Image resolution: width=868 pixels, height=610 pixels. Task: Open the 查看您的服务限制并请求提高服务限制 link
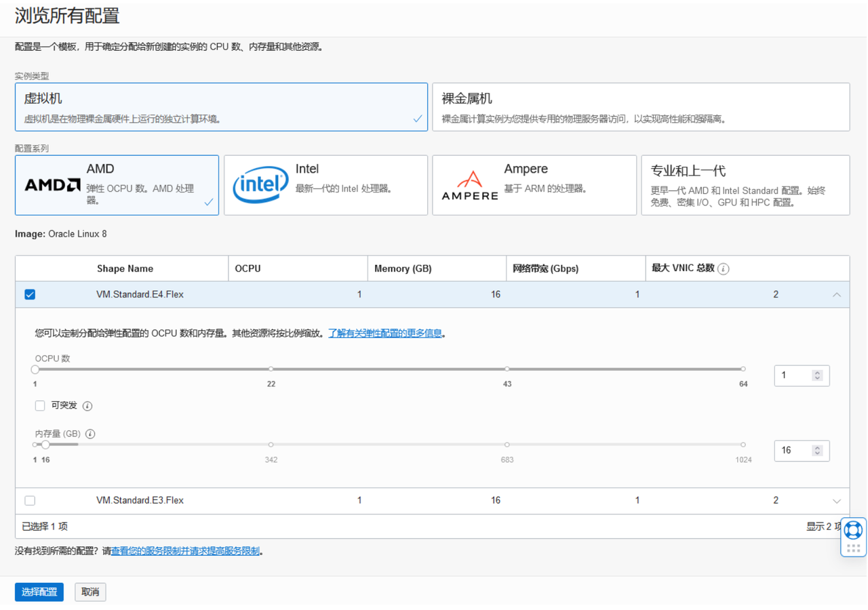(185, 551)
